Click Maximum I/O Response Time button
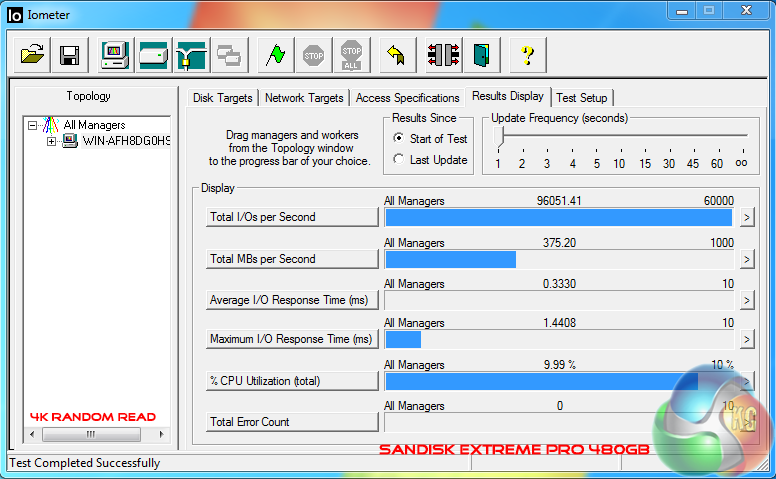Screen dimensions: 776x479 click(292, 339)
